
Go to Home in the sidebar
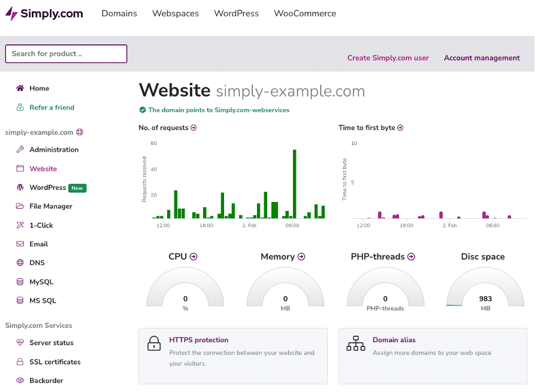39,89
